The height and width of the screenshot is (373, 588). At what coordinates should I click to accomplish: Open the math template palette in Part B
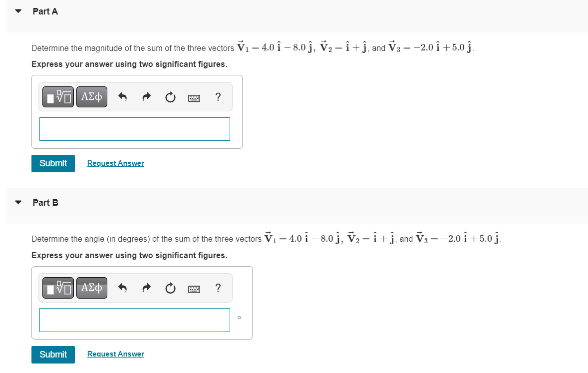(58, 288)
